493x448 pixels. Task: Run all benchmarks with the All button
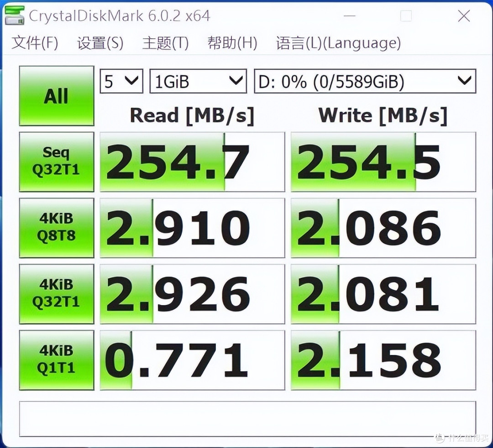tap(57, 96)
